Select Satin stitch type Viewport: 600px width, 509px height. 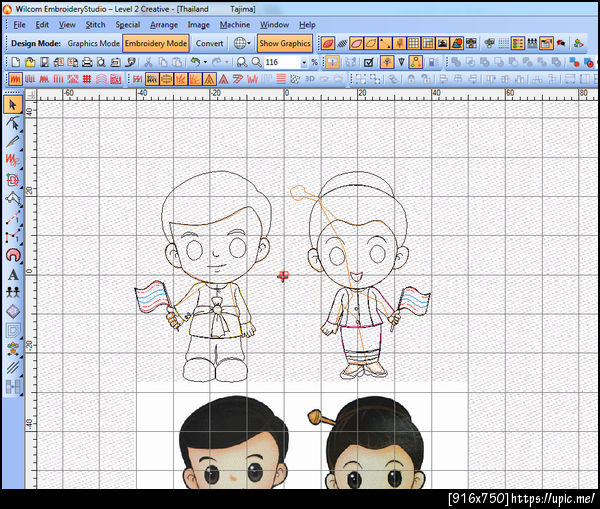click(16, 79)
